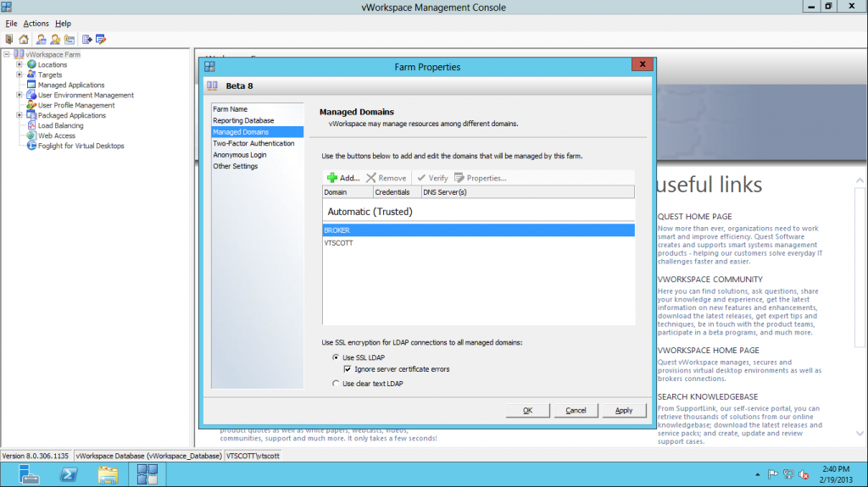The image size is (868, 487).
Task: Click scroll up arrow in useful links
Action: point(860,180)
